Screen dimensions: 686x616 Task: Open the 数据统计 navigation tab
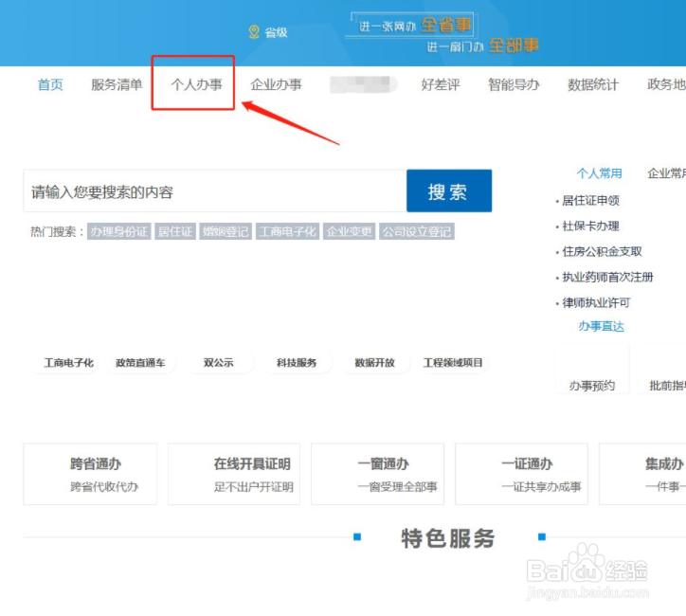[x=593, y=84]
